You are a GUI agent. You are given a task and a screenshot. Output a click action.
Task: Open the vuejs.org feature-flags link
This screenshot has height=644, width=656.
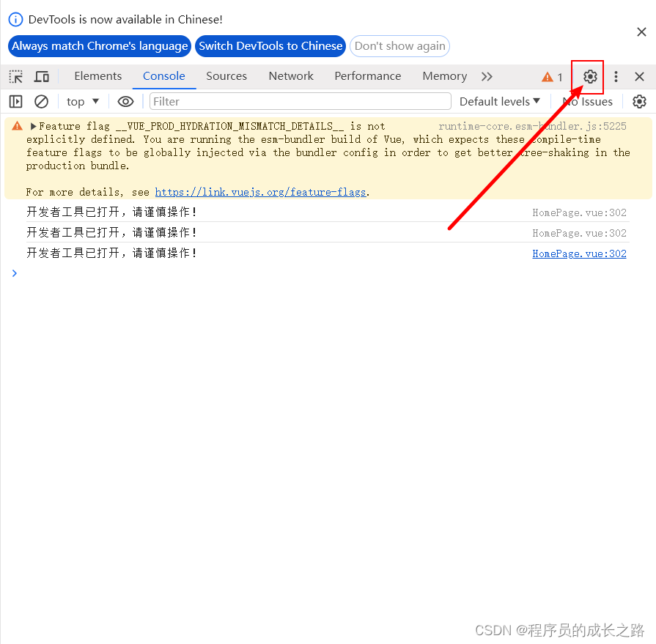click(x=260, y=192)
